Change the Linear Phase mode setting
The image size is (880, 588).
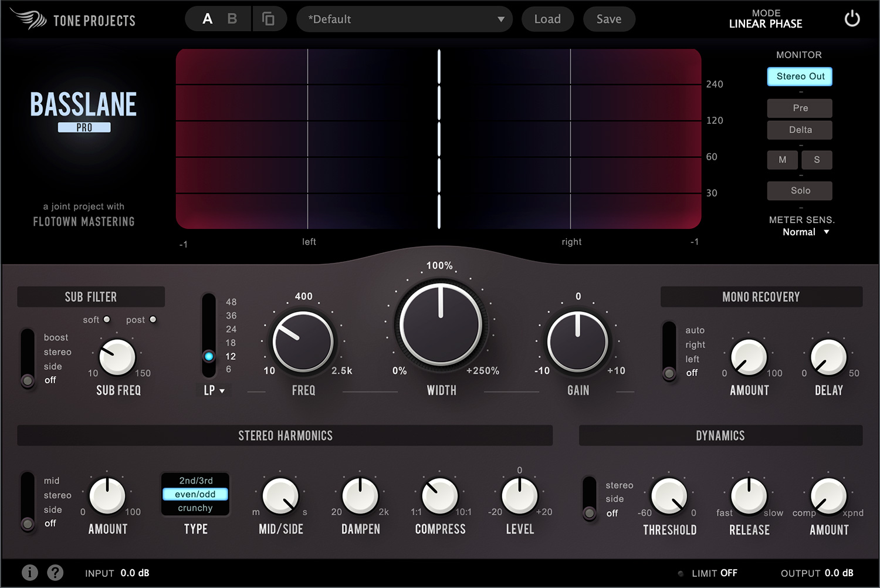click(766, 23)
